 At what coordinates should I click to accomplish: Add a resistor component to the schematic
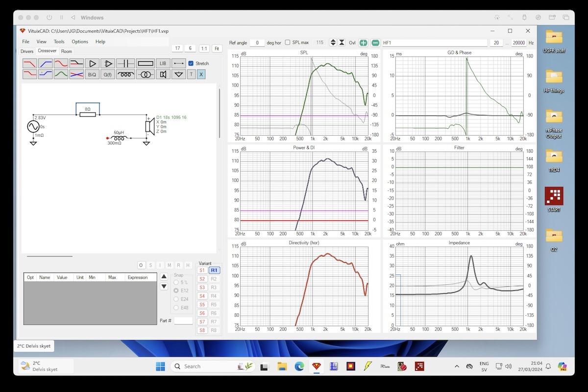(146, 63)
